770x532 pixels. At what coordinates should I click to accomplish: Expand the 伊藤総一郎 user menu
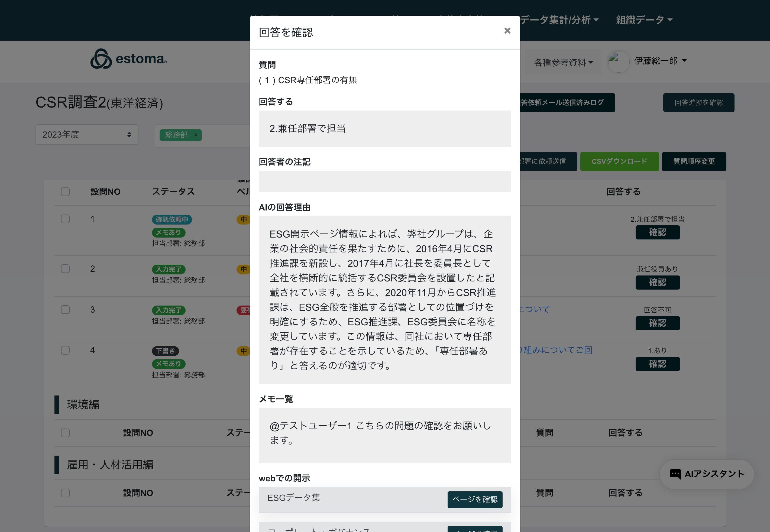click(660, 61)
